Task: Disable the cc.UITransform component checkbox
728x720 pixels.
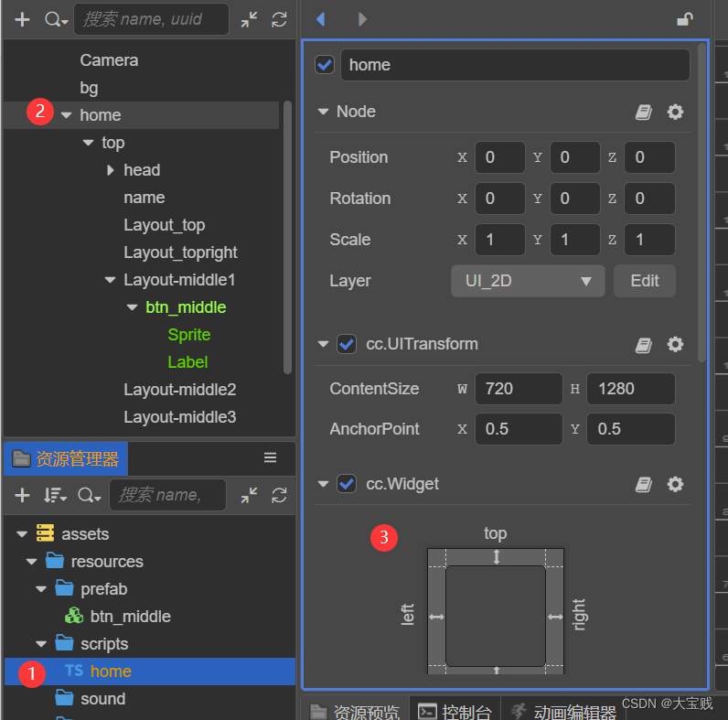Action: [347, 345]
